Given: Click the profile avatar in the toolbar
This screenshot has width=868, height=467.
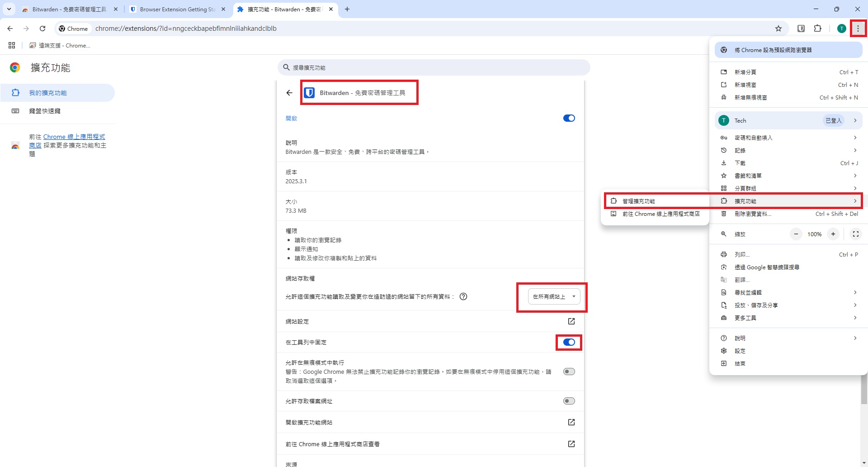Looking at the screenshot, I should point(841,28).
